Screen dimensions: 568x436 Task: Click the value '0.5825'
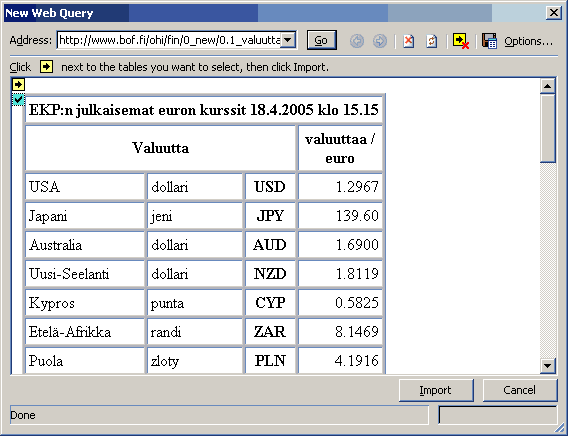coord(357,303)
